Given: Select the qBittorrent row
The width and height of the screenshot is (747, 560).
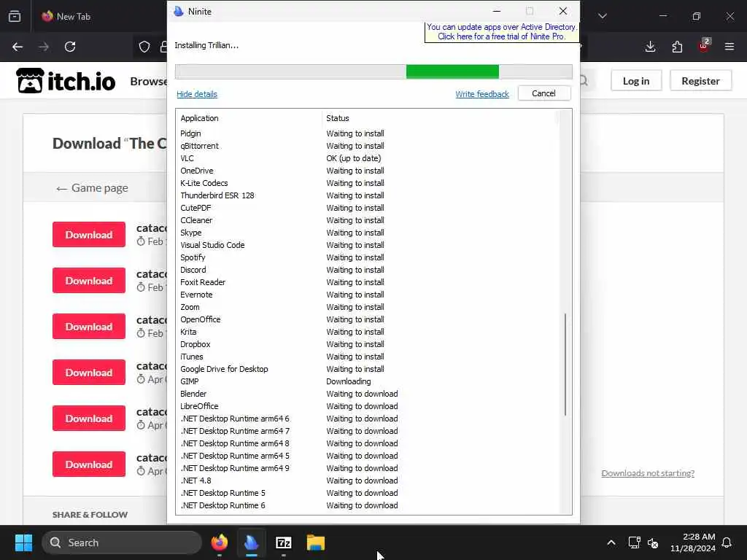Looking at the screenshot, I should pyautogui.click(x=368, y=146).
